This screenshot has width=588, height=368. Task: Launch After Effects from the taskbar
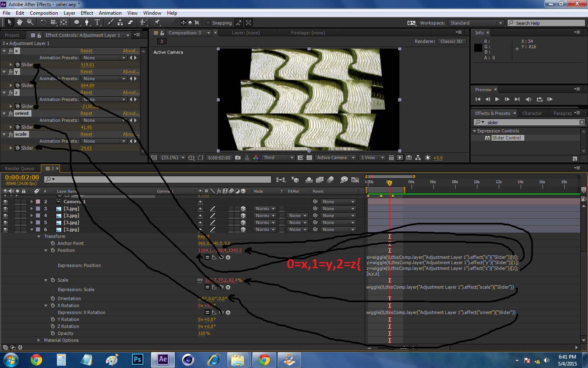[x=163, y=360]
